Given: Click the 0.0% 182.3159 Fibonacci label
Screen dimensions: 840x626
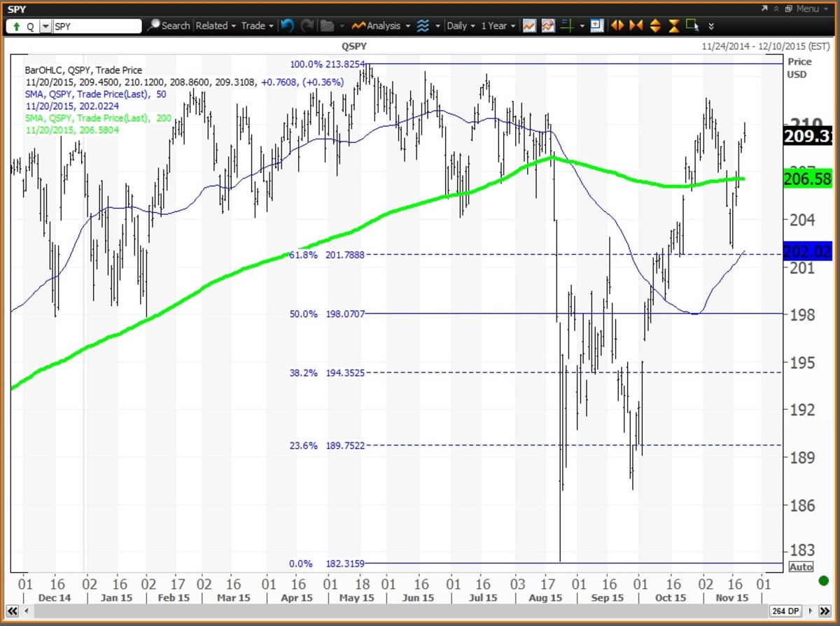Looking at the screenshot, I should point(327,564).
